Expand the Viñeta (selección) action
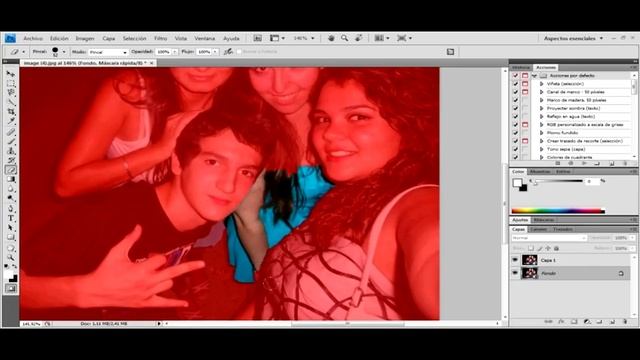This screenshot has height=360, width=640. (542, 84)
